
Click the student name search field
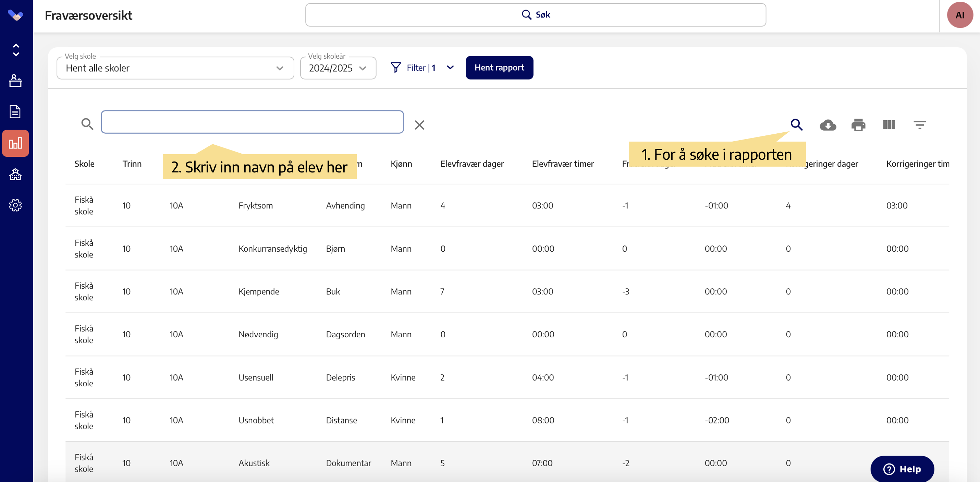[252, 122]
